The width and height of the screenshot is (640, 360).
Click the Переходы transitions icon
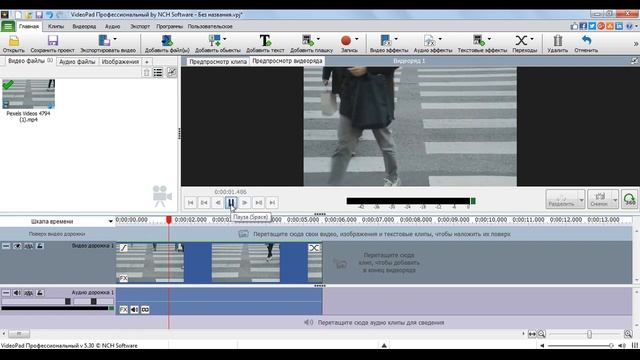521,41
